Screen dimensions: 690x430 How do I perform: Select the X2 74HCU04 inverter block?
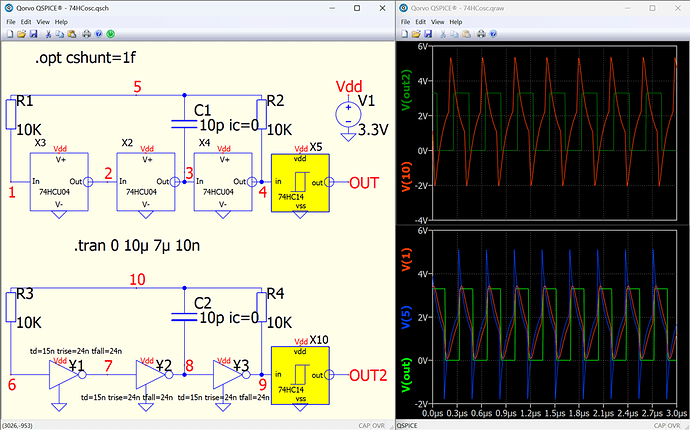[x=146, y=182]
